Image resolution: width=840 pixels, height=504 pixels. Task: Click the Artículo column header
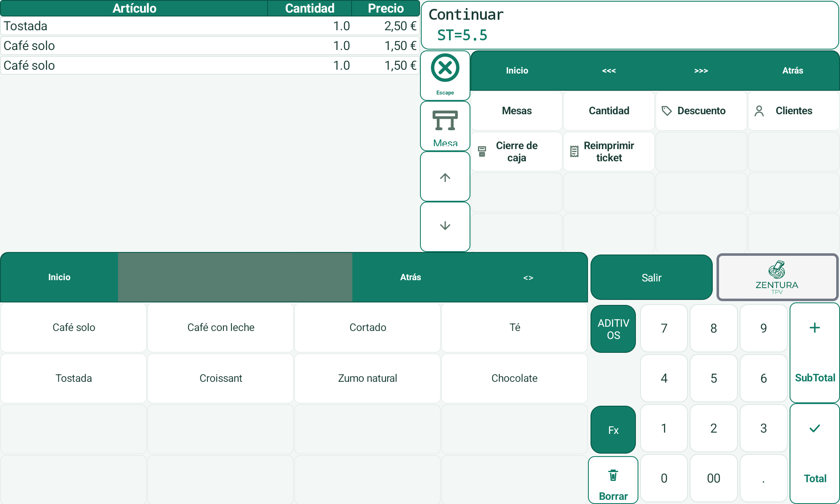coord(134,8)
